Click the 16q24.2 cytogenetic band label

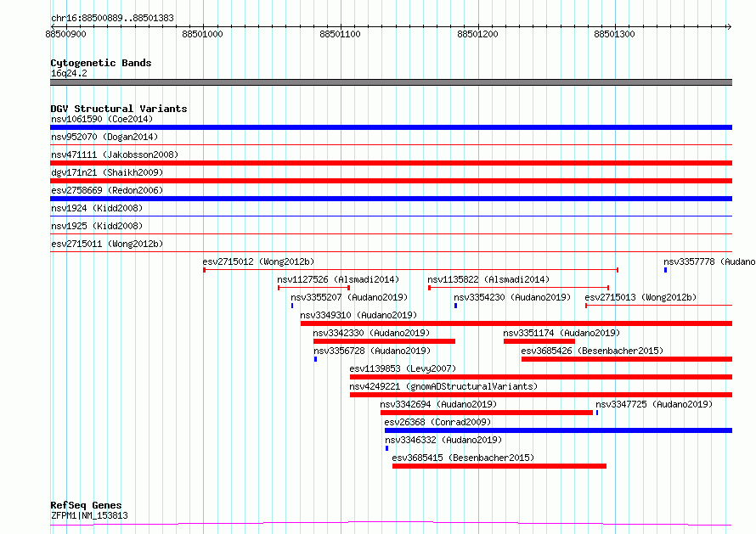[69, 73]
